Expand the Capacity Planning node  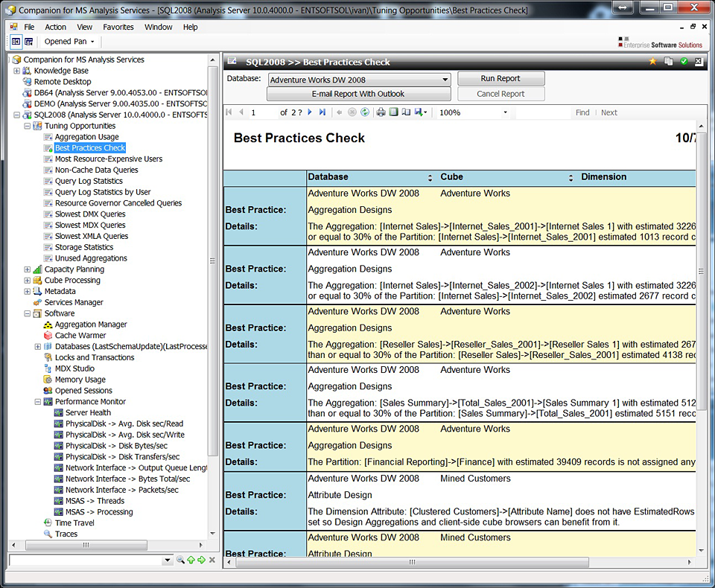[28, 269]
